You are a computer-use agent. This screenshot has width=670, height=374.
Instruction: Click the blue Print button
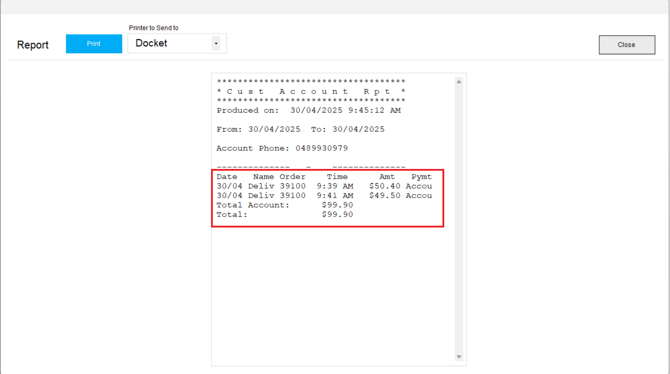94,44
